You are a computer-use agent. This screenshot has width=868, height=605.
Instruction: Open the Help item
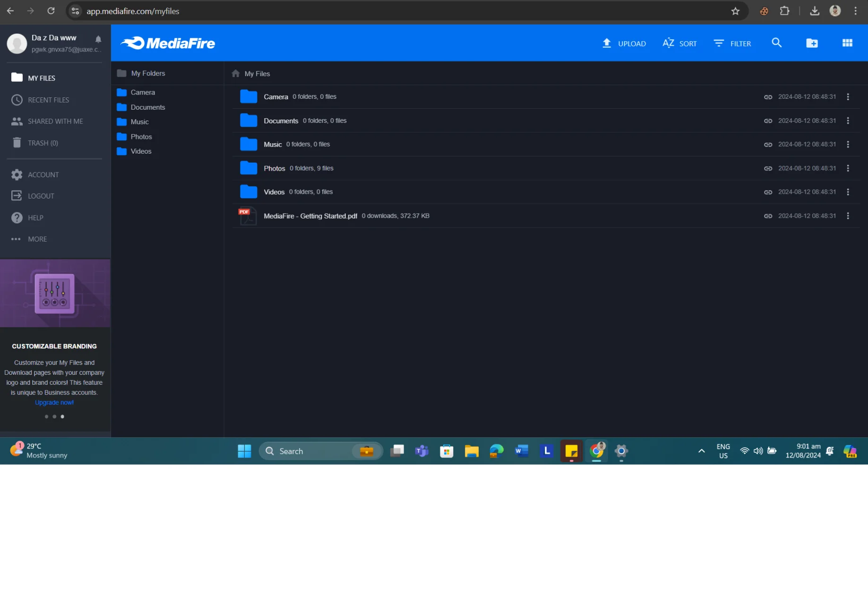tap(27, 217)
